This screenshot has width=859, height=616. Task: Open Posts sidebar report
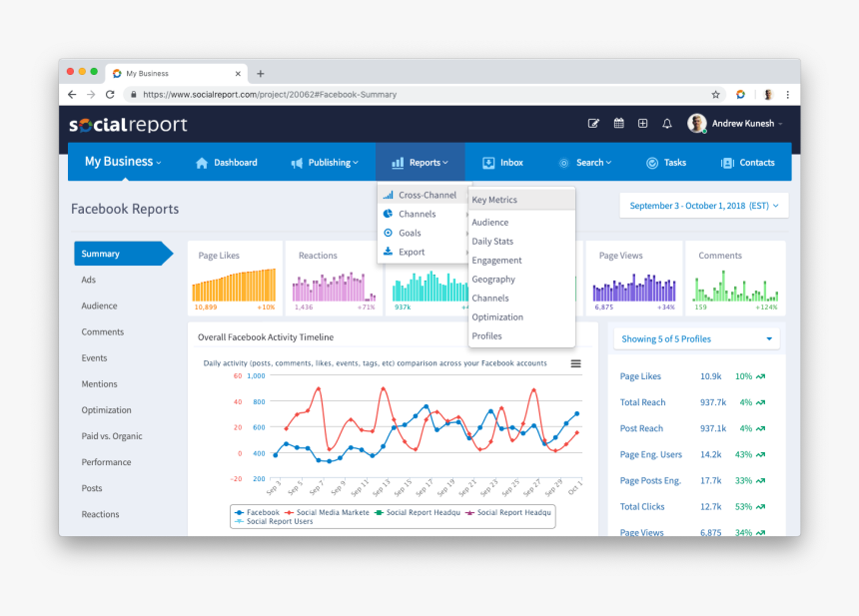click(92, 488)
